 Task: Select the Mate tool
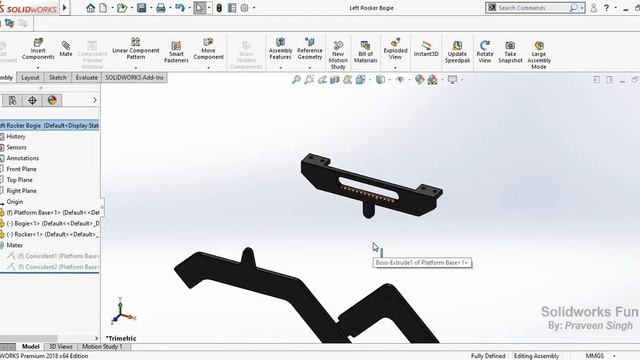pyautogui.click(x=66, y=49)
